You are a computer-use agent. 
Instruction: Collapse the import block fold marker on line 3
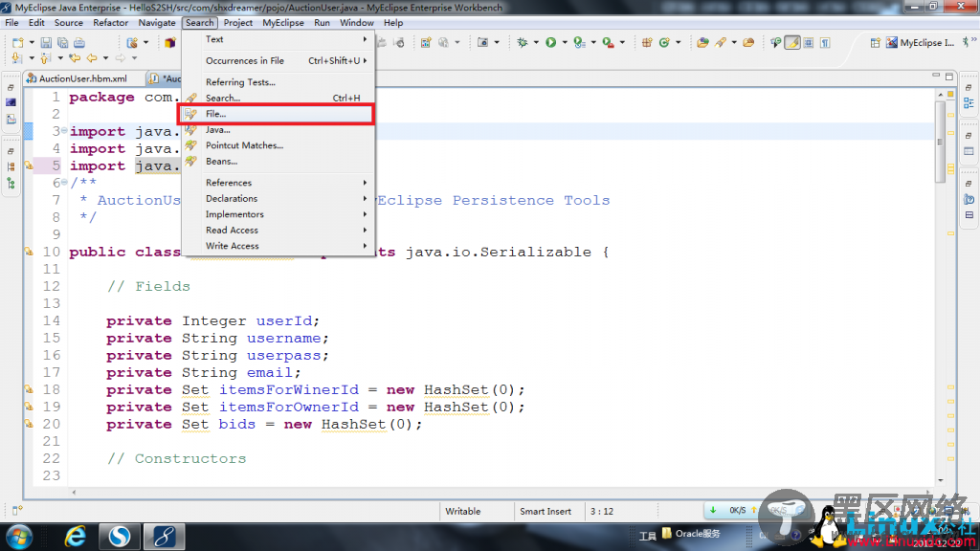64,130
